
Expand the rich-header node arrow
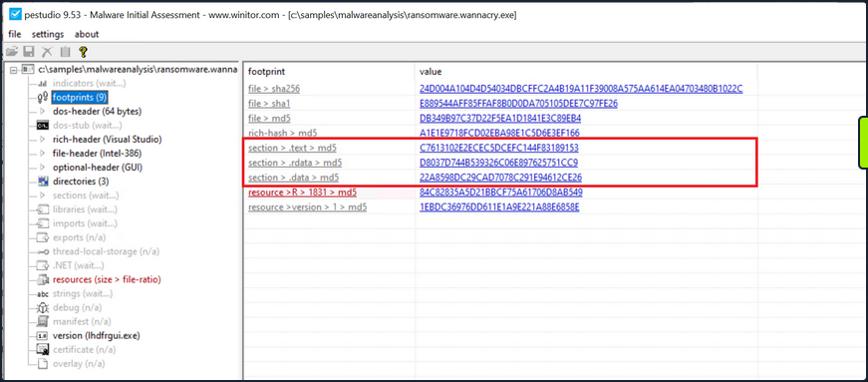(x=42, y=140)
